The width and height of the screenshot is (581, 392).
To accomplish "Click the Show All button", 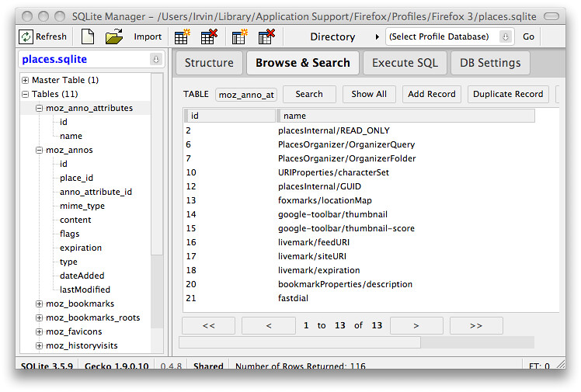I will click(x=369, y=94).
